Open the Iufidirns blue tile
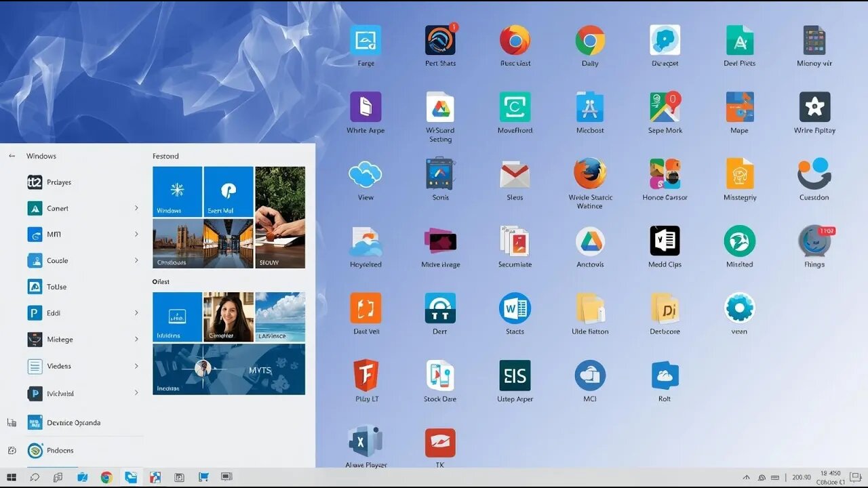This screenshot has height=488, width=868. pyautogui.click(x=177, y=317)
